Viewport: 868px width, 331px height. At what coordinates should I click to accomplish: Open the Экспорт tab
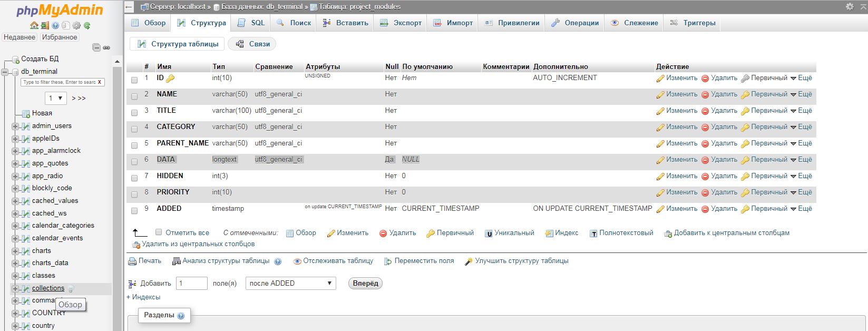[401, 23]
